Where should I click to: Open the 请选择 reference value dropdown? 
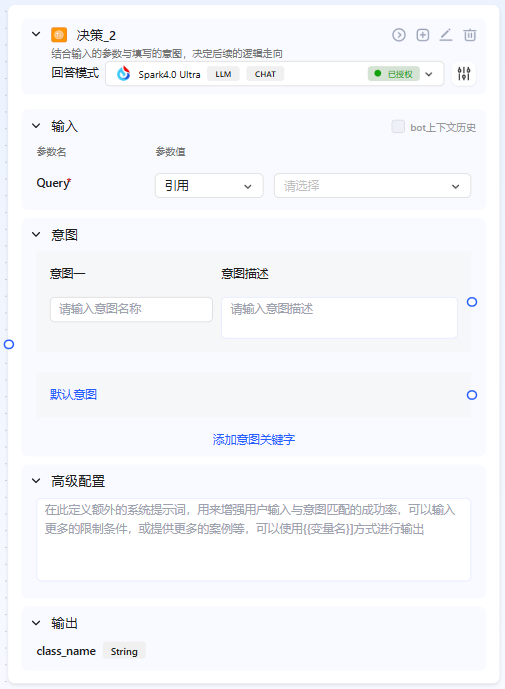coord(372,185)
